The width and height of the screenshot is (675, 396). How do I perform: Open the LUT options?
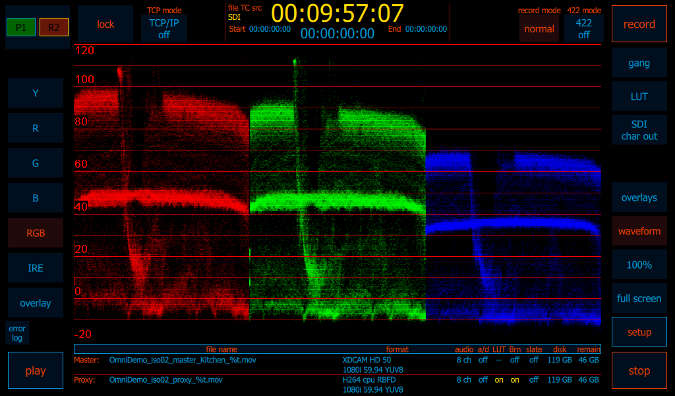pyautogui.click(x=639, y=96)
